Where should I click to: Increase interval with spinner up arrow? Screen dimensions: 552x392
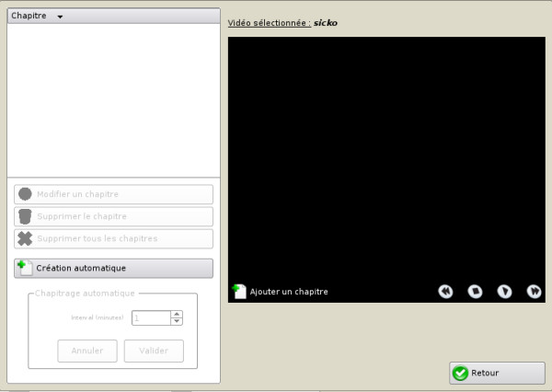[177, 314]
